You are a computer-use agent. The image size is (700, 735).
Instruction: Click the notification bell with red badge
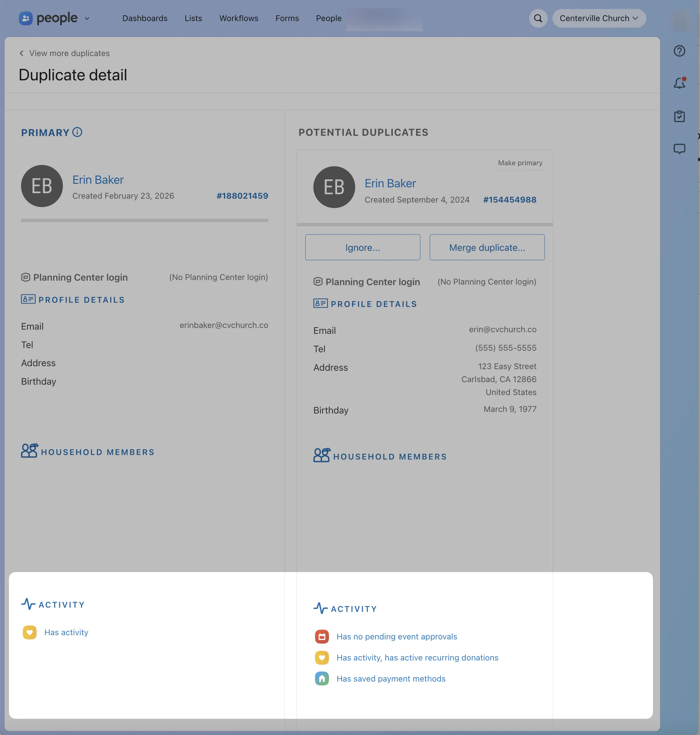(x=680, y=83)
